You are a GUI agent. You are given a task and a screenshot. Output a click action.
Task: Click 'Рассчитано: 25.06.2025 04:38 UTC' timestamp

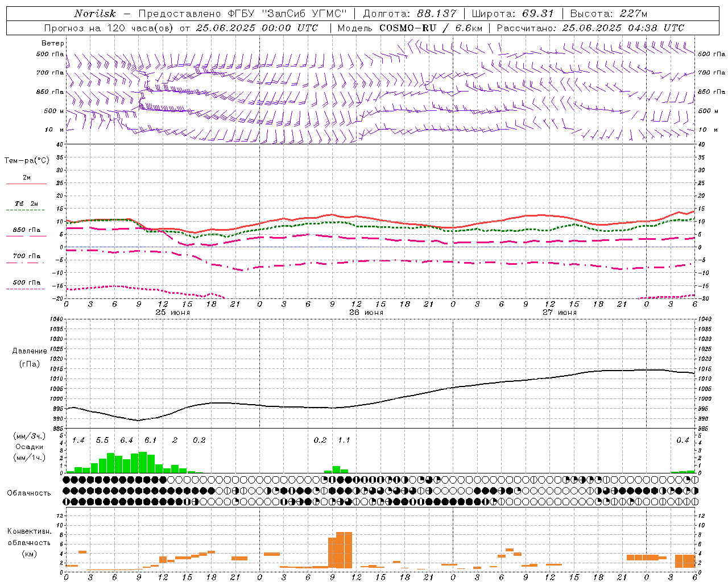click(591, 28)
